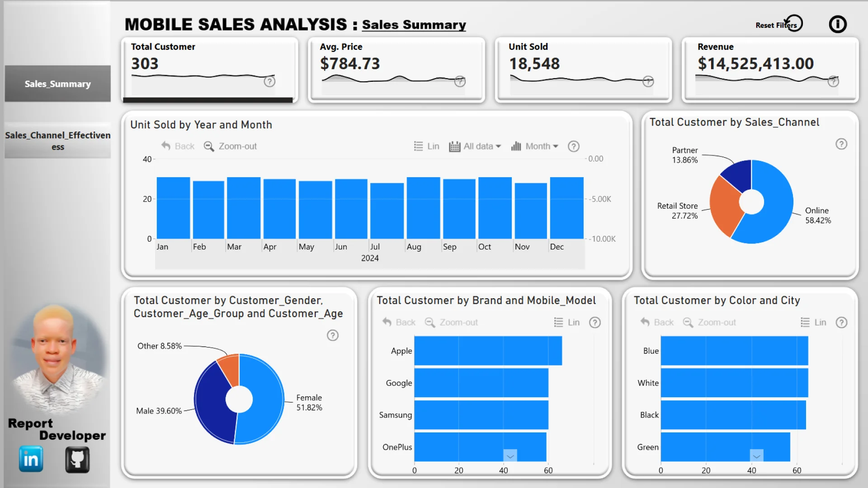
Task: Click help icon on Revenue card
Action: [x=833, y=81]
